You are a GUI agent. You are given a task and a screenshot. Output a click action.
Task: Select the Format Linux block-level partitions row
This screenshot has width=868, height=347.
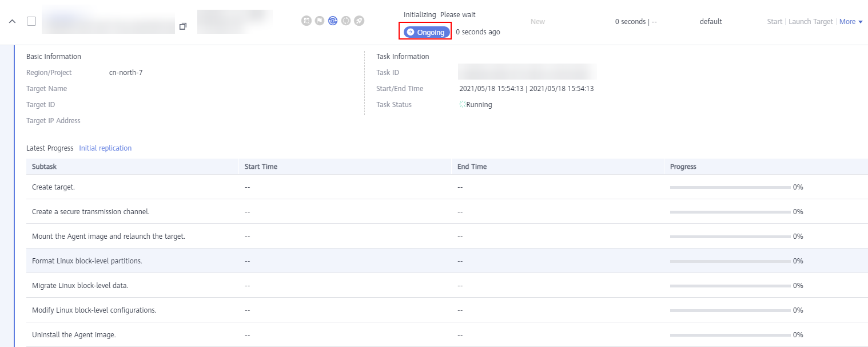tap(87, 261)
